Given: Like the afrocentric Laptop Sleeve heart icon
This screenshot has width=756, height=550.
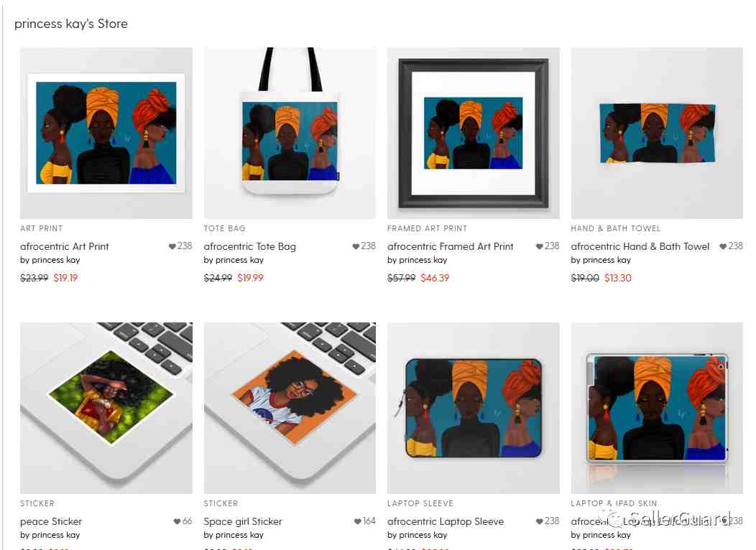Looking at the screenshot, I should tap(540, 521).
